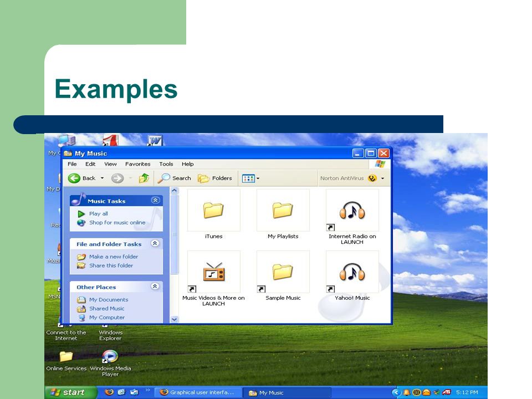Viewport: 532px width, 399px height.
Task: Click the Norton AntiVirus icon
Action: pos(372,178)
